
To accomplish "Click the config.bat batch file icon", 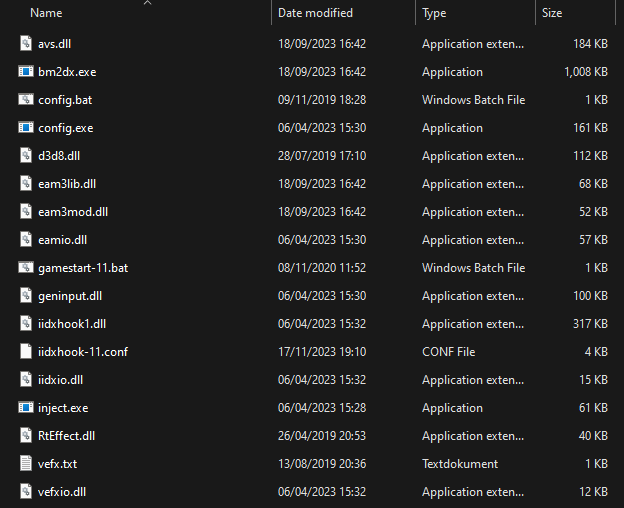I will 27,100.
